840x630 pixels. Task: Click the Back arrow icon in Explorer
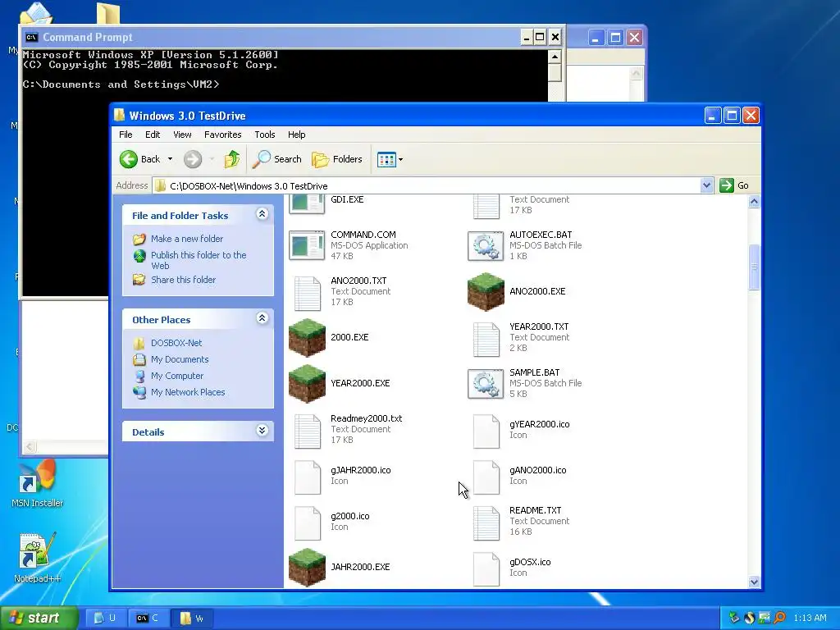click(x=129, y=159)
